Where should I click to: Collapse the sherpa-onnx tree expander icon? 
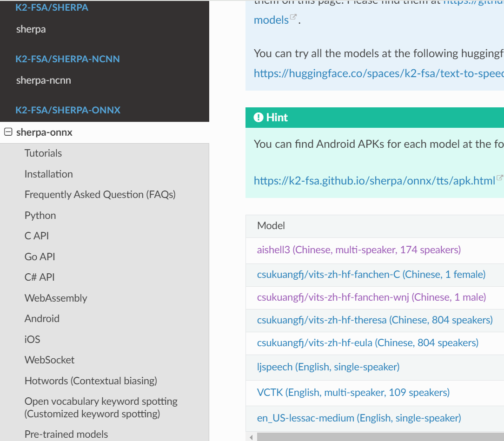(8, 132)
